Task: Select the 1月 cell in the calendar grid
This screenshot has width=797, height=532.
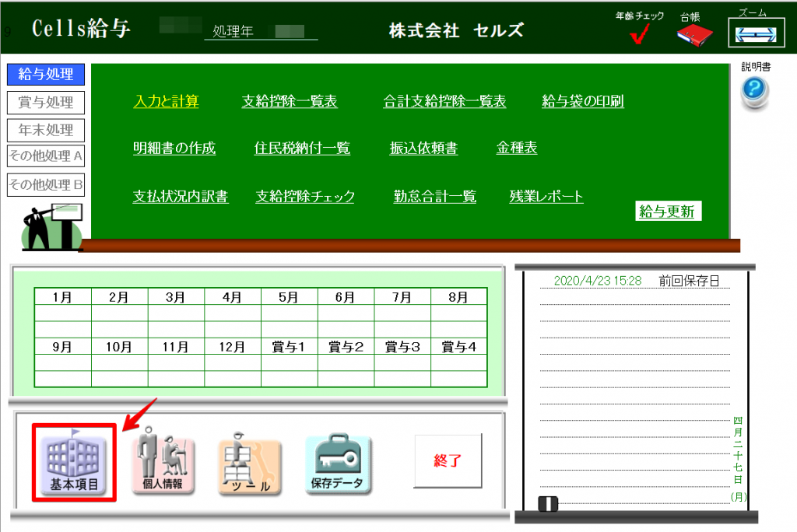Action: [x=62, y=297]
